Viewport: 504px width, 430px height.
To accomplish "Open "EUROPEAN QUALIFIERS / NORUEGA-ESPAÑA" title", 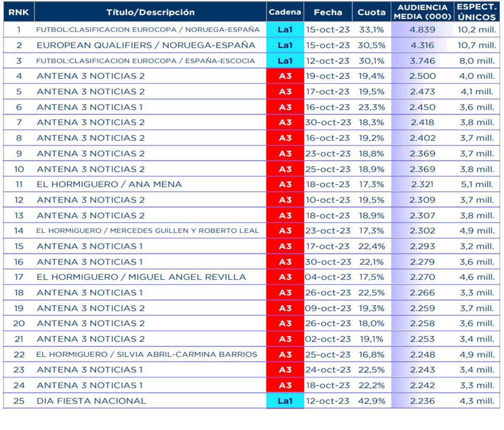I will (x=146, y=45).
